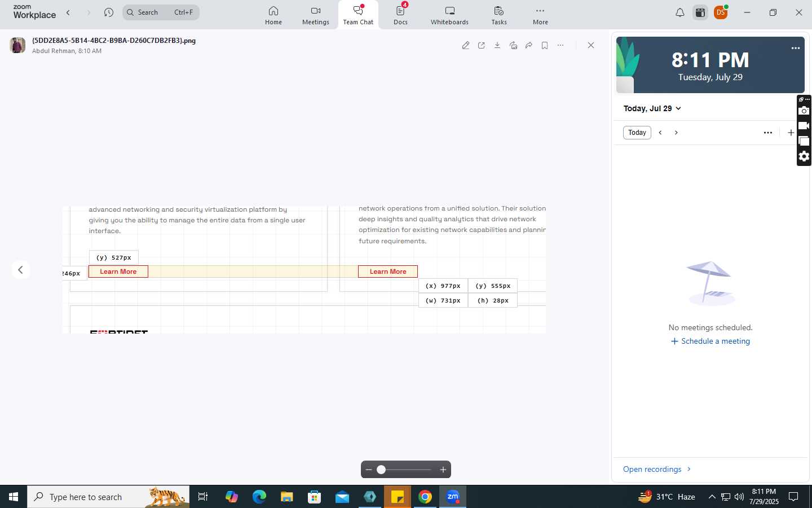Screen dimensions: 812x508
Task: Zoom in with the plus button
Action: click(x=443, y=470)
